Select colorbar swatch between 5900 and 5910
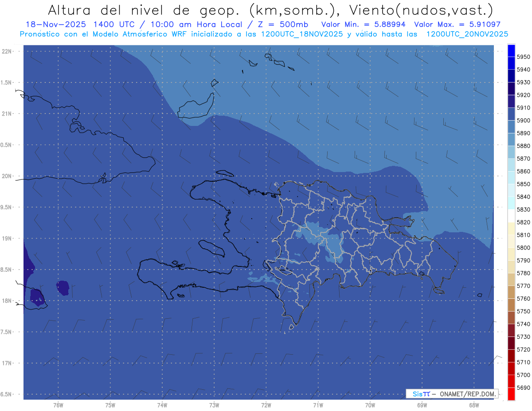532x411 pixels. [x=511, y=114]
